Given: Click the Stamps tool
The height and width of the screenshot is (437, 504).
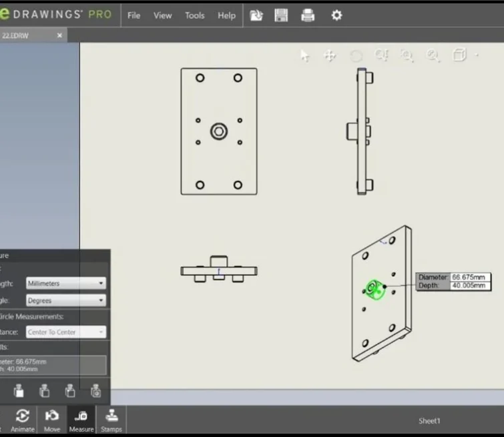Looking at the screenshot, I should (x=111, y=420).
